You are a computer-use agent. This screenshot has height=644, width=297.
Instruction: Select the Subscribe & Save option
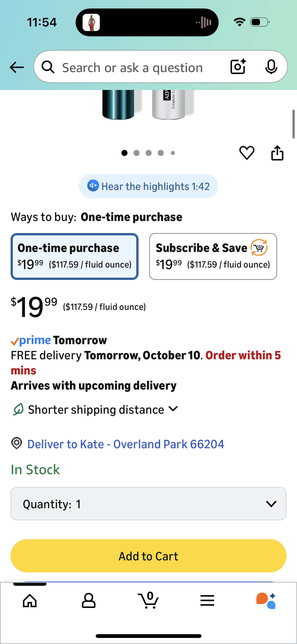(213, 256)
